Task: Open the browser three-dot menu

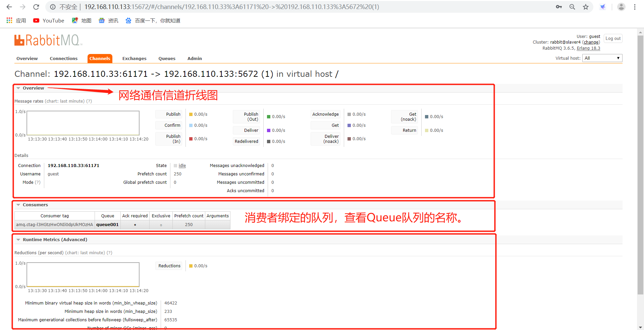Action: (635, 7)
